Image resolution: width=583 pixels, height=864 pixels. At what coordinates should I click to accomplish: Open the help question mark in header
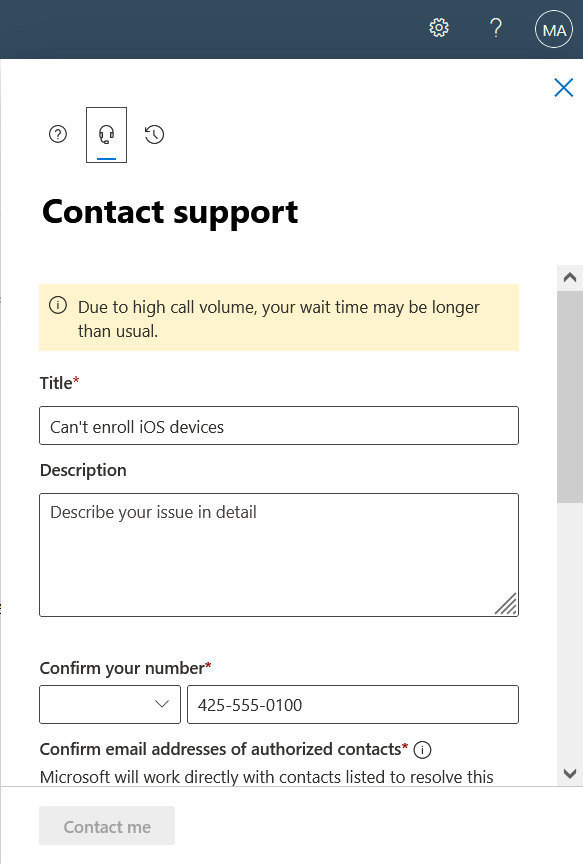coord(496,28)
